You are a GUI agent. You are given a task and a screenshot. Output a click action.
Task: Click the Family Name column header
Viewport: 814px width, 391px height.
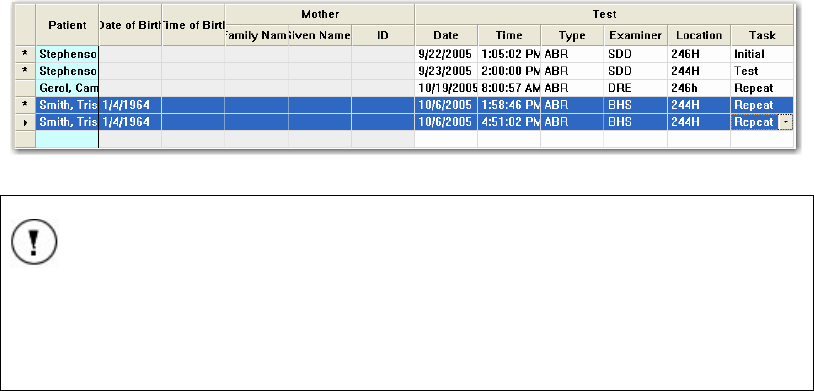256,35
